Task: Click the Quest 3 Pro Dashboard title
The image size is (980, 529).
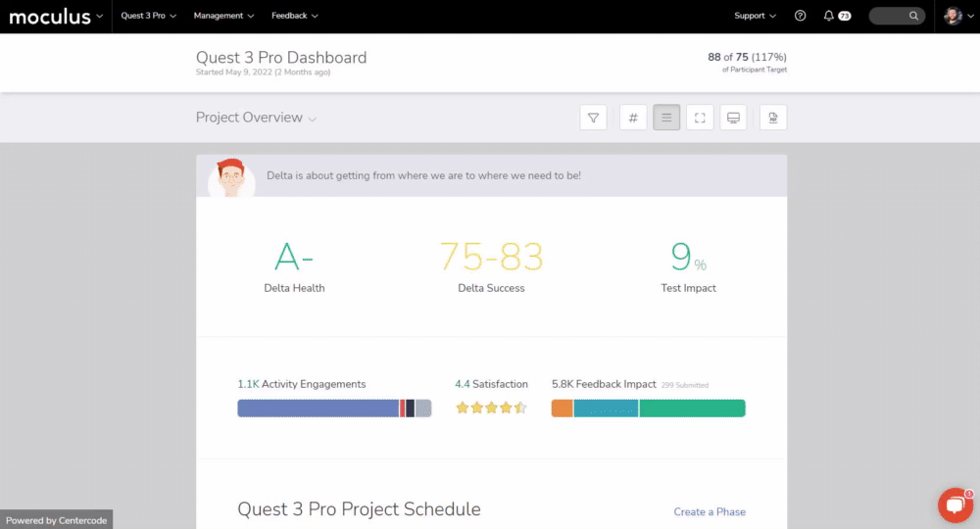Action: pos(281,58)
